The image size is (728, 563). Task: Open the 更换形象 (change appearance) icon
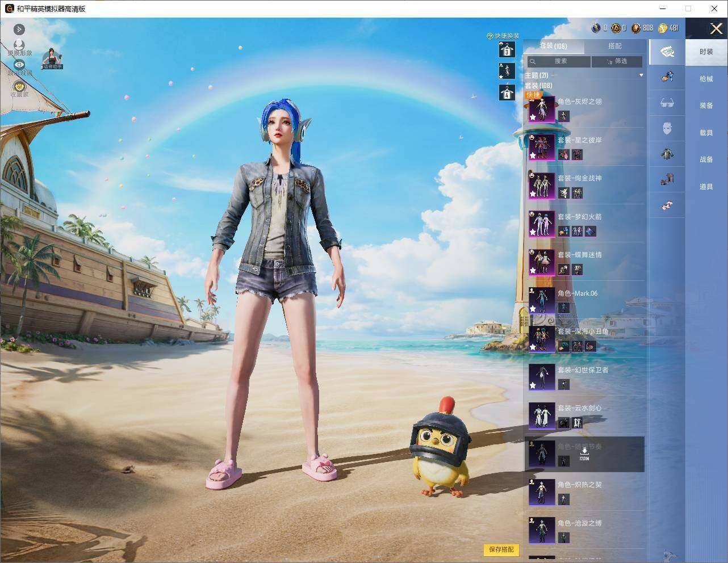19,45
